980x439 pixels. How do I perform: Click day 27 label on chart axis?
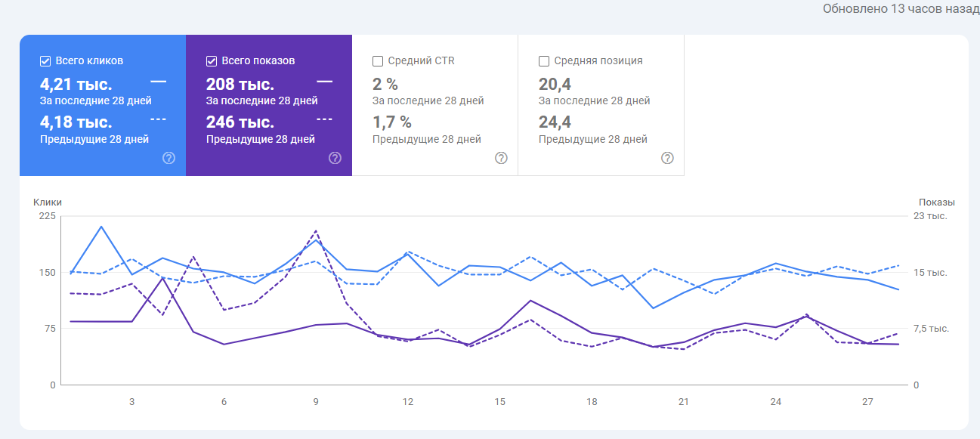click(x=867, y=401)
